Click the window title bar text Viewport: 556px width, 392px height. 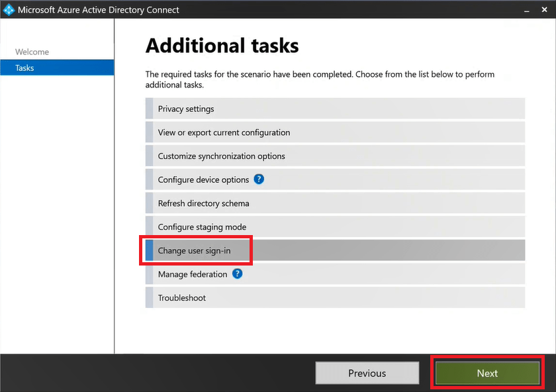(x=98, y=11)
